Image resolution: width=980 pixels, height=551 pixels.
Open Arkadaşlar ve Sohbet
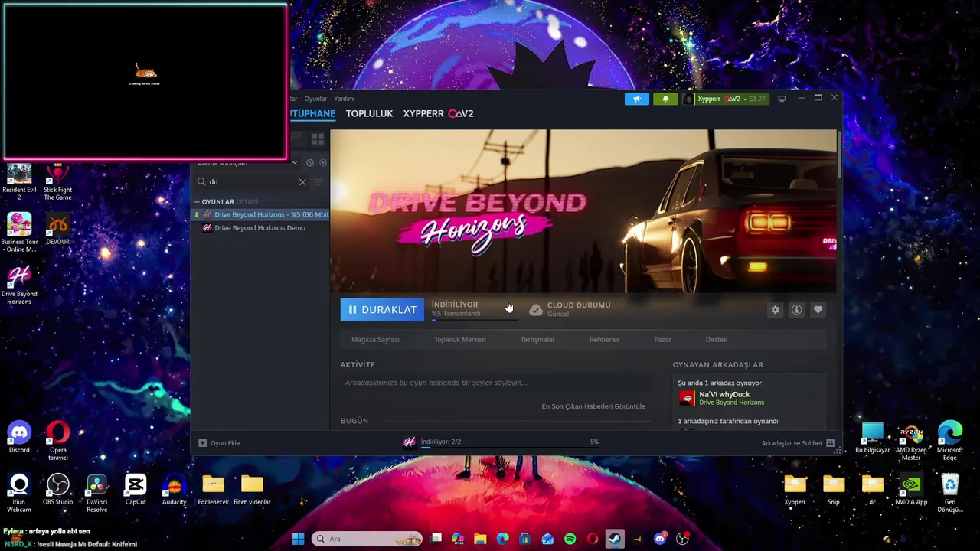[798, 443]
